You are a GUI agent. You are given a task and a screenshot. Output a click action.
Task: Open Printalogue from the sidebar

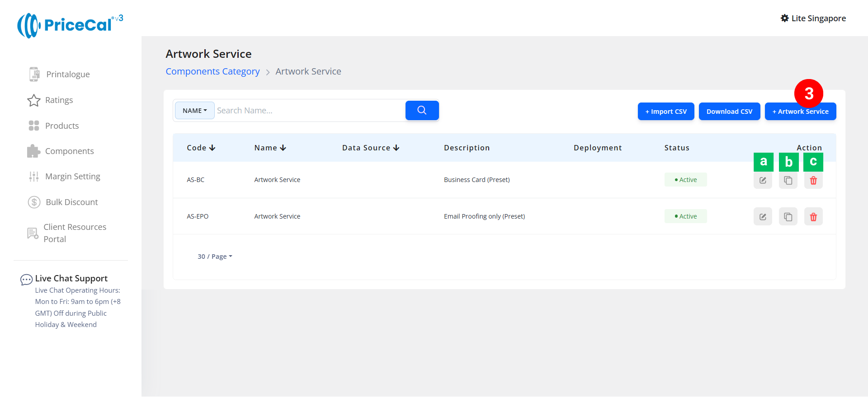click(x=68, y=74)
